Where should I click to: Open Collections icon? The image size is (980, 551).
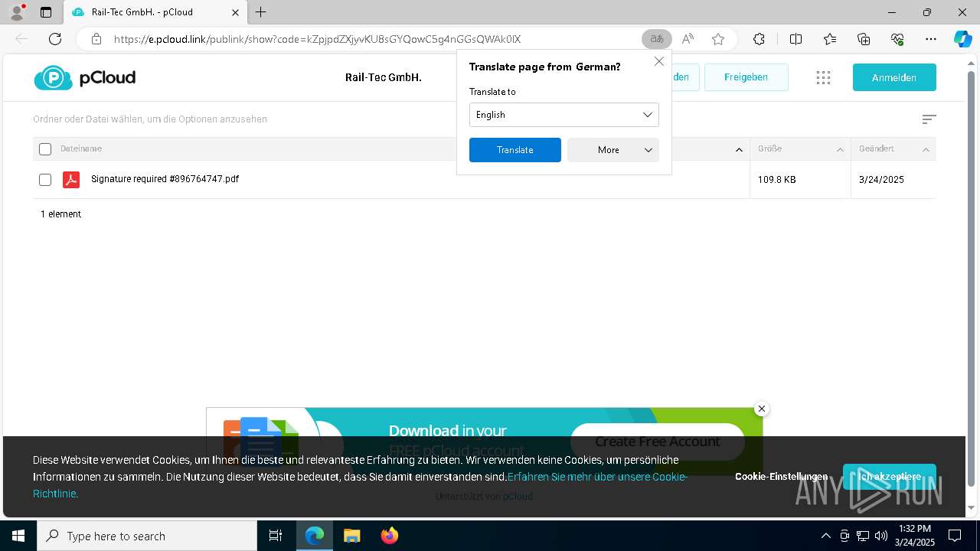pos(864,39)
